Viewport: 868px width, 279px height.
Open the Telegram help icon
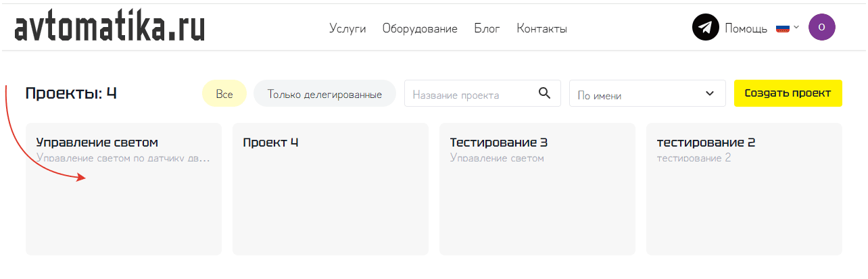pyautogui.click(x=705, y=28)
